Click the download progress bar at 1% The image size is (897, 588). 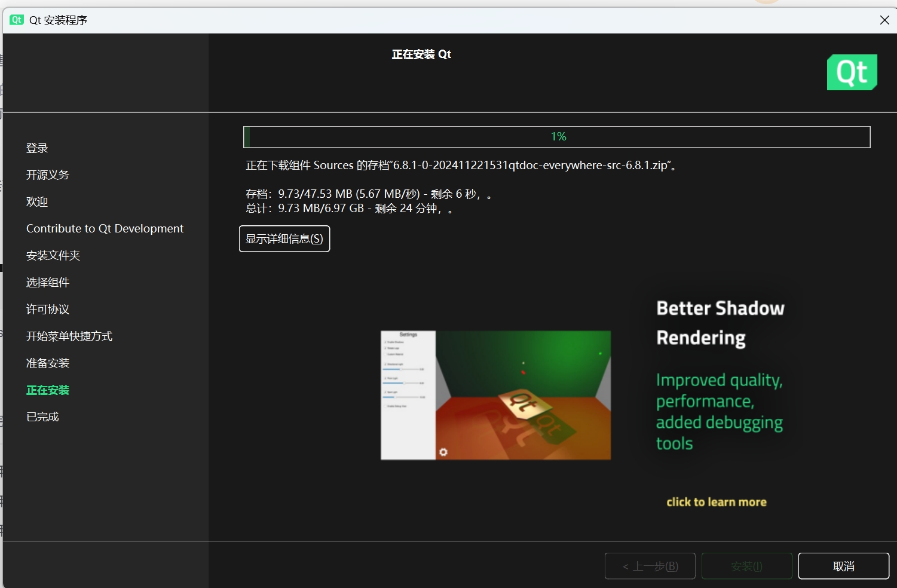[x=556, y=137]
